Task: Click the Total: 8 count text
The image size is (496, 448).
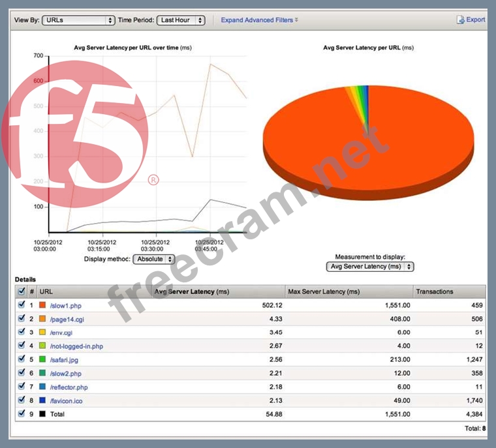Action: (x=475, y=428)
